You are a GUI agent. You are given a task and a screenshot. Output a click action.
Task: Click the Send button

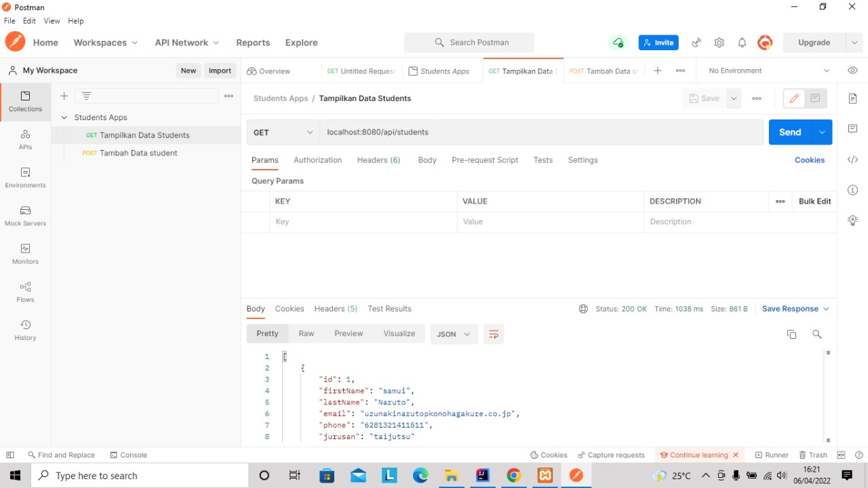pyautogui.click(x=789, y=132)
